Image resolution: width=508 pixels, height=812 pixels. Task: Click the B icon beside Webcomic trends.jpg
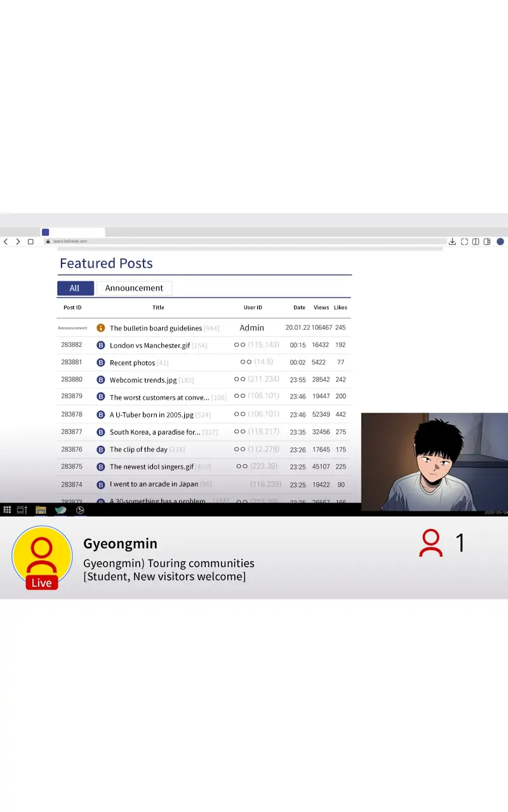click(x=100, y=380)
